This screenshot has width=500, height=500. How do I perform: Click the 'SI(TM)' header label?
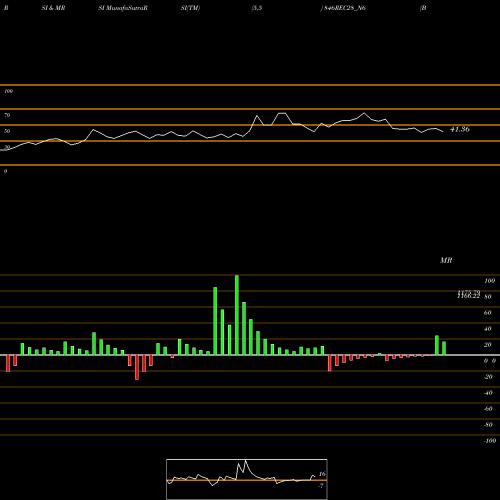point(190,8)
